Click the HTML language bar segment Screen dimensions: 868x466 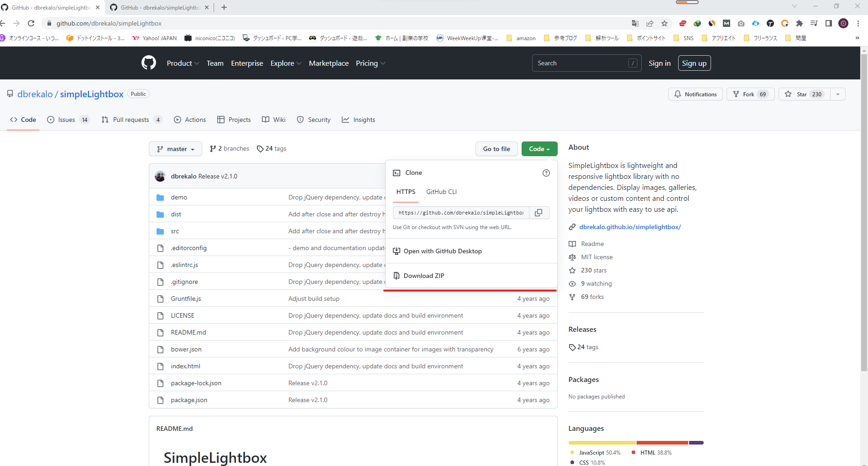(x=663, y=443)
